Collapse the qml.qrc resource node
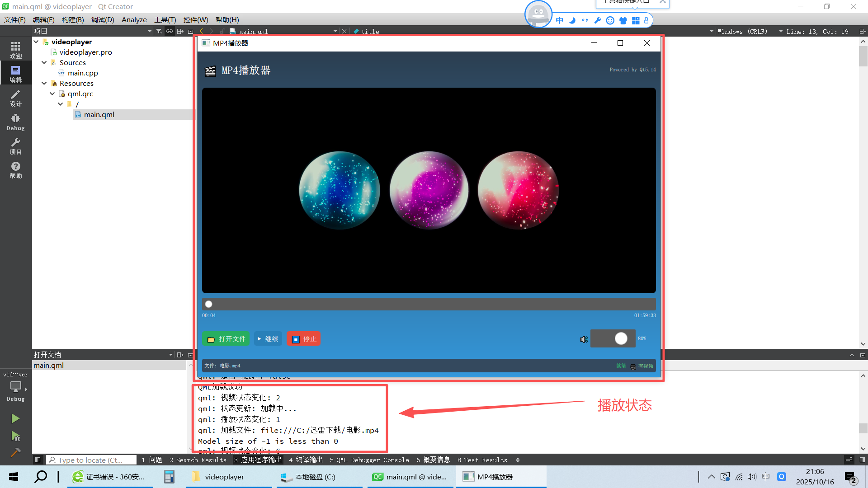The width and height of the screenshot is (868, 488). (52, 94)
